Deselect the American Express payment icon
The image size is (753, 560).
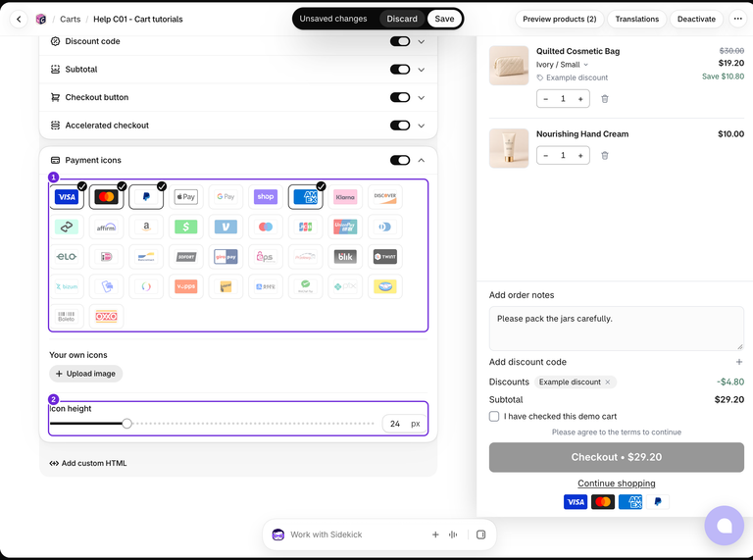(306, 197)
